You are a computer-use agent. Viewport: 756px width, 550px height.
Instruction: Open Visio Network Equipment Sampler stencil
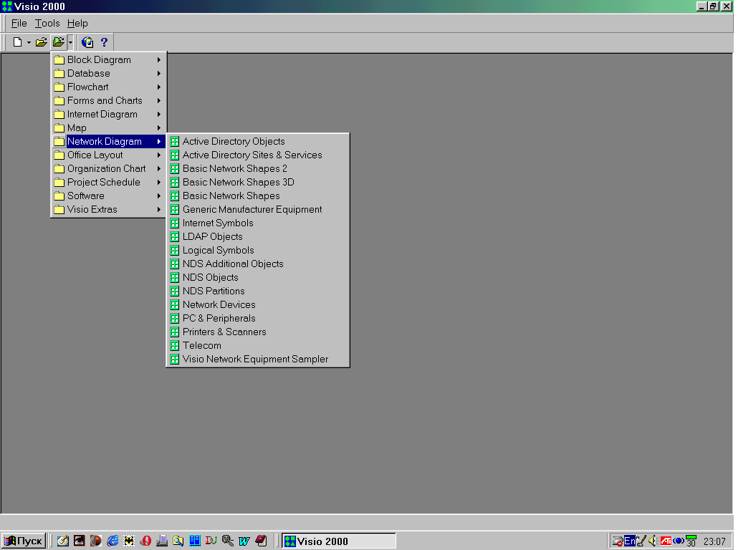[258, 359]
